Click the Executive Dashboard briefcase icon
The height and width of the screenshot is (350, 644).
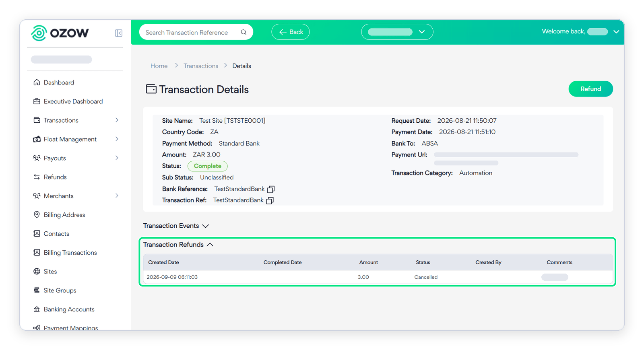click(37, 101)
